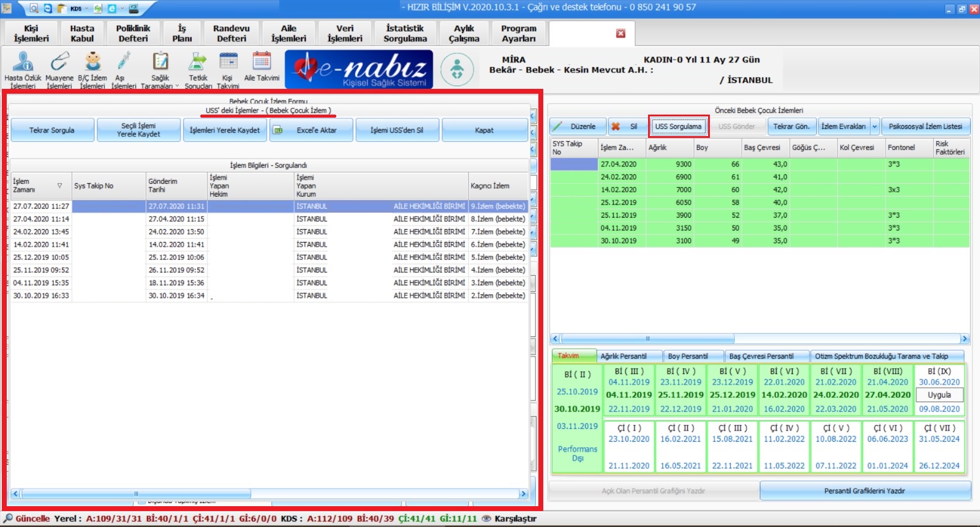Switch to the Boy Persantil tab

point(693,356)
